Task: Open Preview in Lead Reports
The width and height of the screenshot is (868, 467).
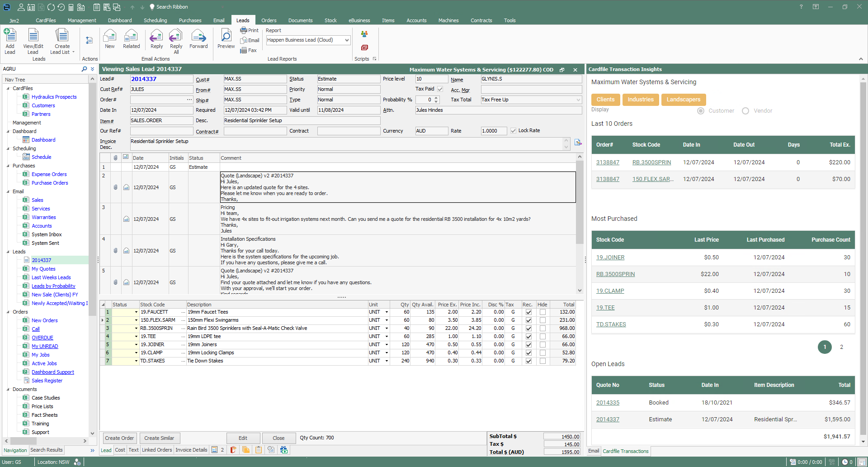Action: coord(226,38)
